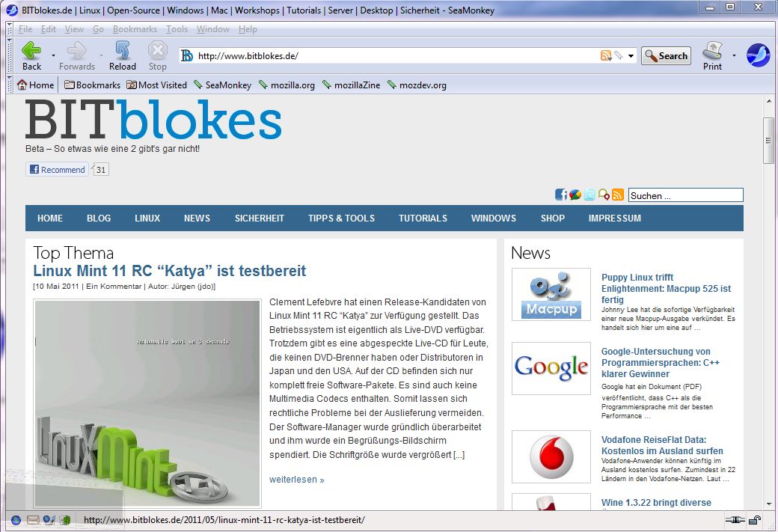Click the Stop loading button
The width and height of the screenshot is (778, 532).
coord(157,55)
